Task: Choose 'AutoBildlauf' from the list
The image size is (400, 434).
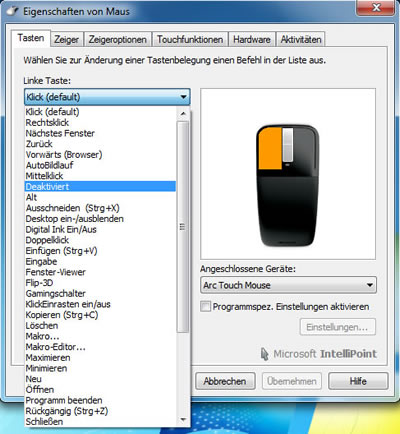Action: point(100,165)
